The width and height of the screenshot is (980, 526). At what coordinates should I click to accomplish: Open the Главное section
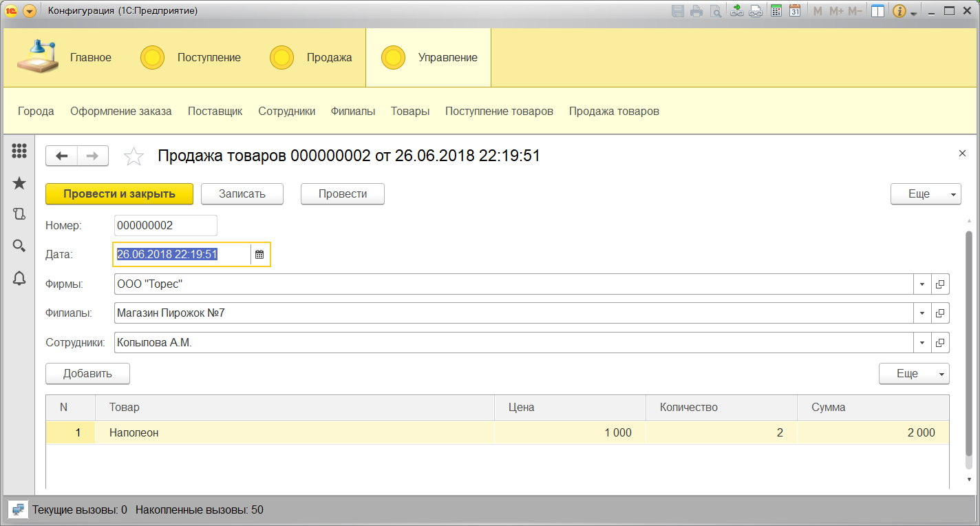[x=91, y=58]
